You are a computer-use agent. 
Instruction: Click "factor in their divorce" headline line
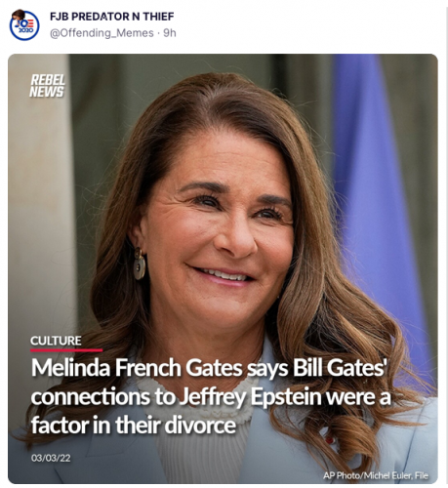[x=134, y=426]
